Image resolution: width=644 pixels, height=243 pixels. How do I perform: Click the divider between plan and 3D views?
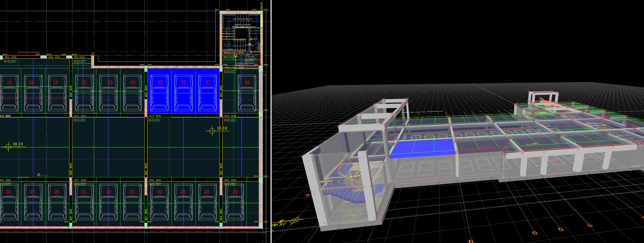click(x=271, y=121)
